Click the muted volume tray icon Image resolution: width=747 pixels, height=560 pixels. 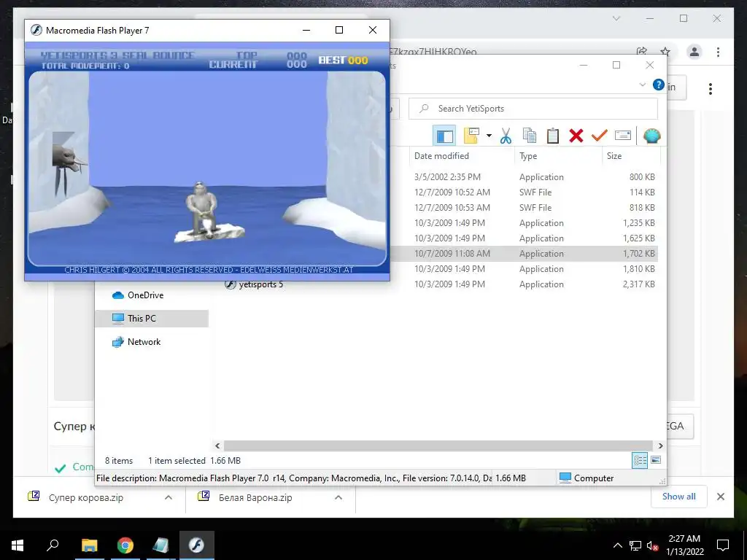[x=652, y=545]
